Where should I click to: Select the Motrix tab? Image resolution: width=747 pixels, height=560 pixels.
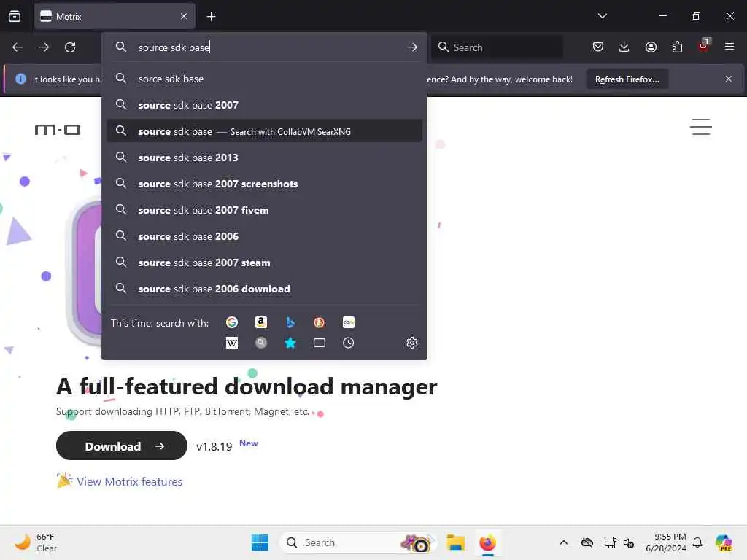pyautogui.click(x=115, y=17)
